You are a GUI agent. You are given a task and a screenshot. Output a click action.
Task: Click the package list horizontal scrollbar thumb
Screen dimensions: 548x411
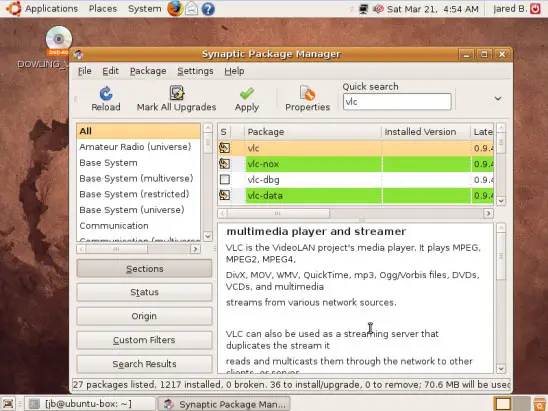click(x=278, y=213)
